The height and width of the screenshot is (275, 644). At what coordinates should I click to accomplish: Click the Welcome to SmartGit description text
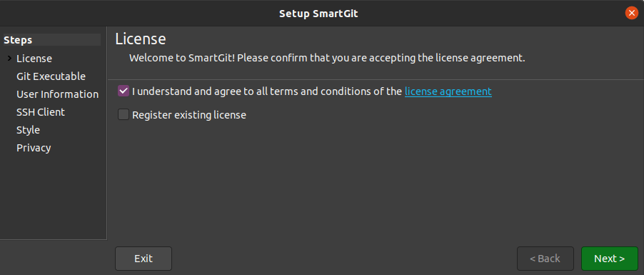pos(327,58)
